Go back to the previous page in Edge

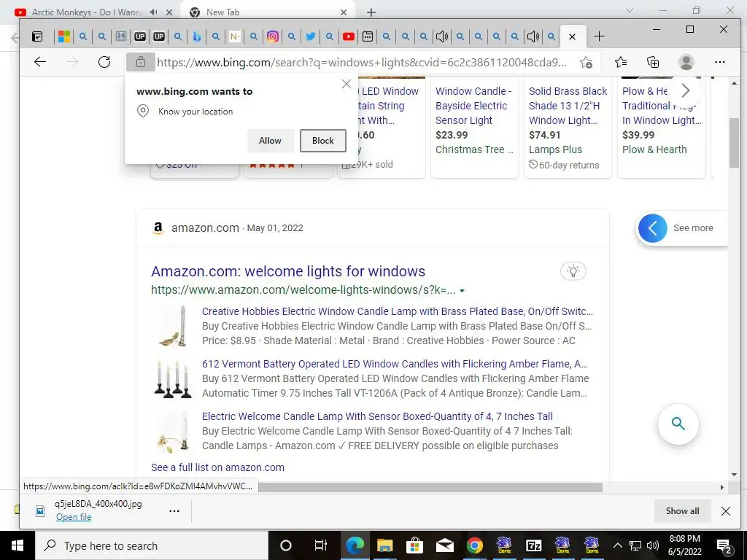(x=40, y=62)
